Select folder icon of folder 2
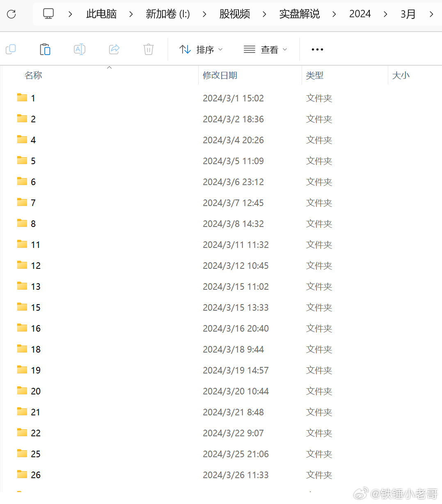442x504 pixels. pos(22,118)
